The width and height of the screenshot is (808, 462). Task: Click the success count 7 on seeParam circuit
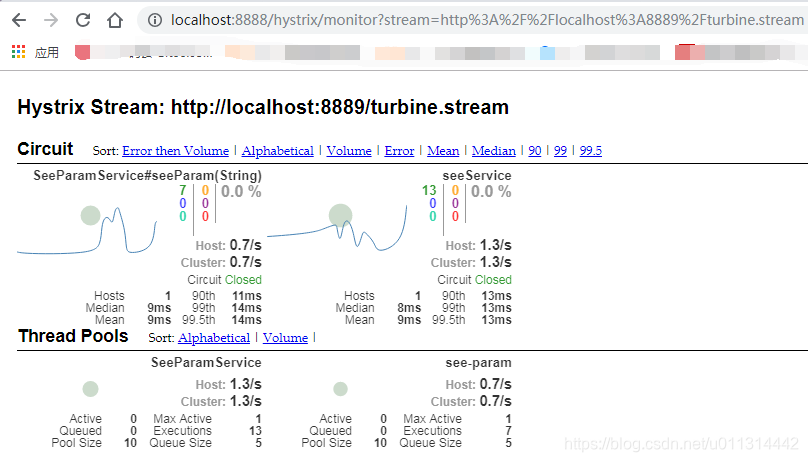tap(182, 191)
